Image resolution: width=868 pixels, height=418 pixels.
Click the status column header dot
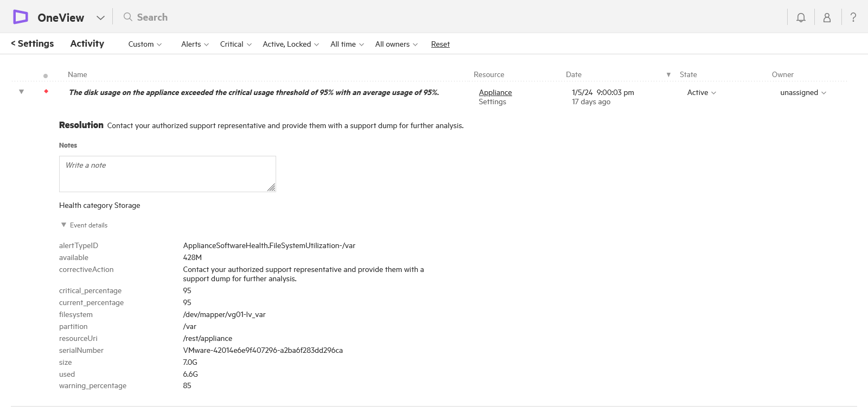coord(46,75)
